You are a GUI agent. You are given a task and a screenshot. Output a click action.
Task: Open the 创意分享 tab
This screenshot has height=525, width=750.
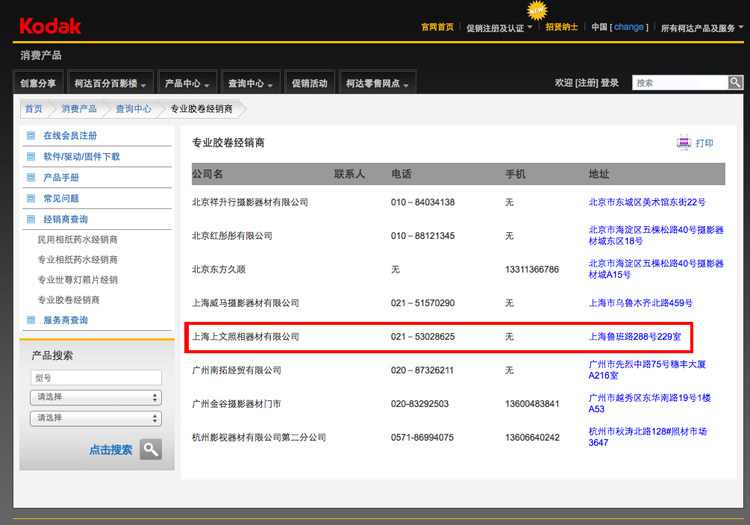tap(38, 83)
